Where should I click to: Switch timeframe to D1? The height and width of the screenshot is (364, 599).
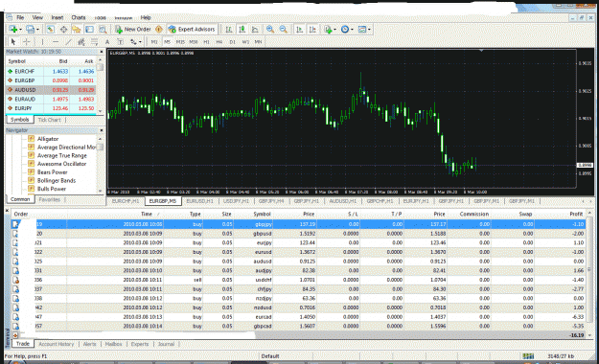[x=232, y=42]
